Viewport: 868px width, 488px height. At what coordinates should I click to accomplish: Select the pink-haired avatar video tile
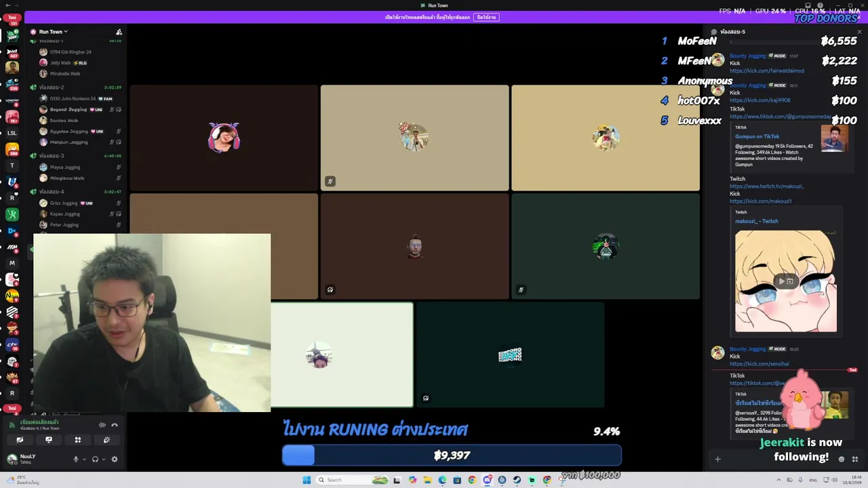coord(224,138)
